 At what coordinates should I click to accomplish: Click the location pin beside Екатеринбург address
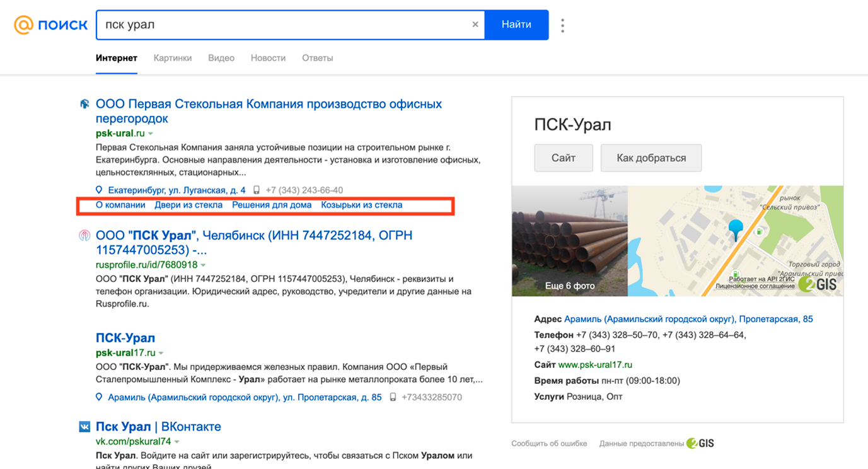(x=99, y=190)
